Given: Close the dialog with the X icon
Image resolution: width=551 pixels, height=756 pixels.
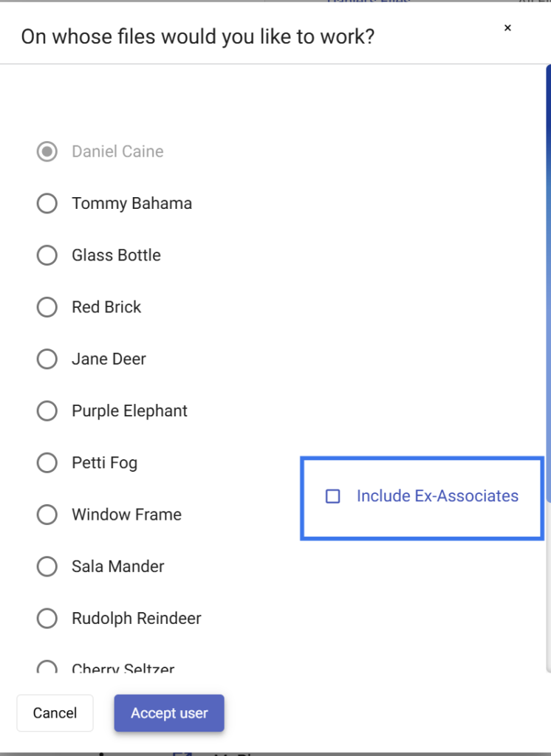Looking at the screenshot, I should click(507, 28).
